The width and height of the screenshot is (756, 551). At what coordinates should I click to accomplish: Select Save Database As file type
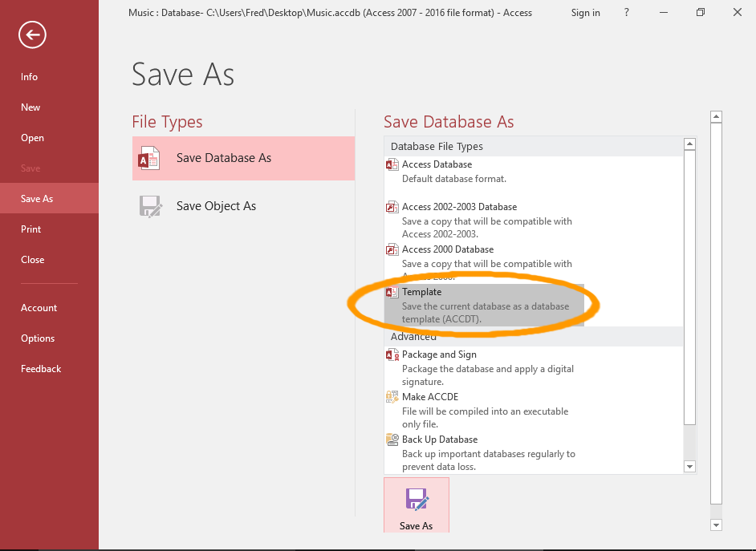click(x=243, y=159)
